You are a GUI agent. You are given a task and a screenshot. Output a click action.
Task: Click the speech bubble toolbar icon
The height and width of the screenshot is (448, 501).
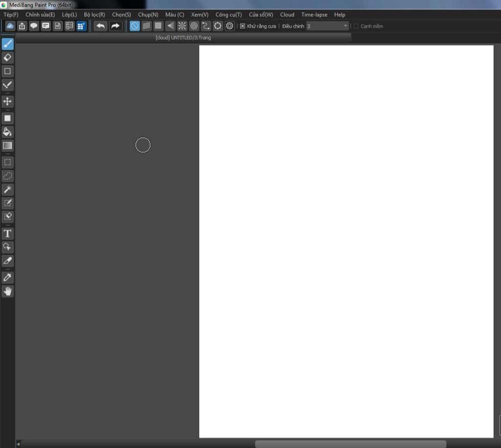34,26
